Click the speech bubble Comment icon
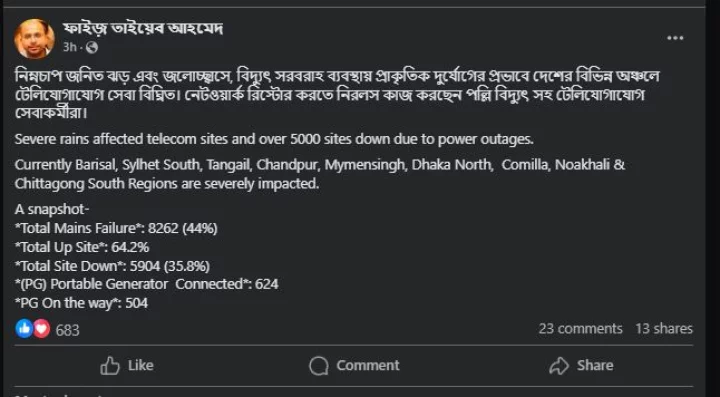This screenshot has height=397, width=720. [x=319, y=366]
